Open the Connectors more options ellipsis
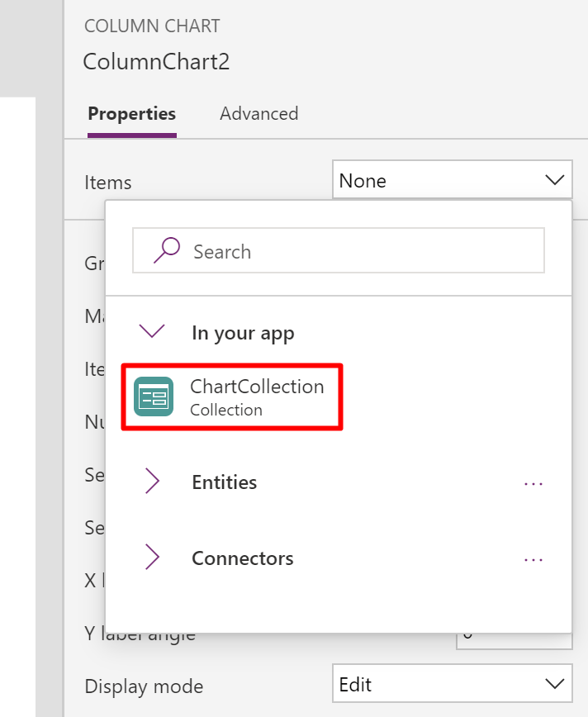The height and width of the screenshot is (717, 588). (x=533, y=559)
